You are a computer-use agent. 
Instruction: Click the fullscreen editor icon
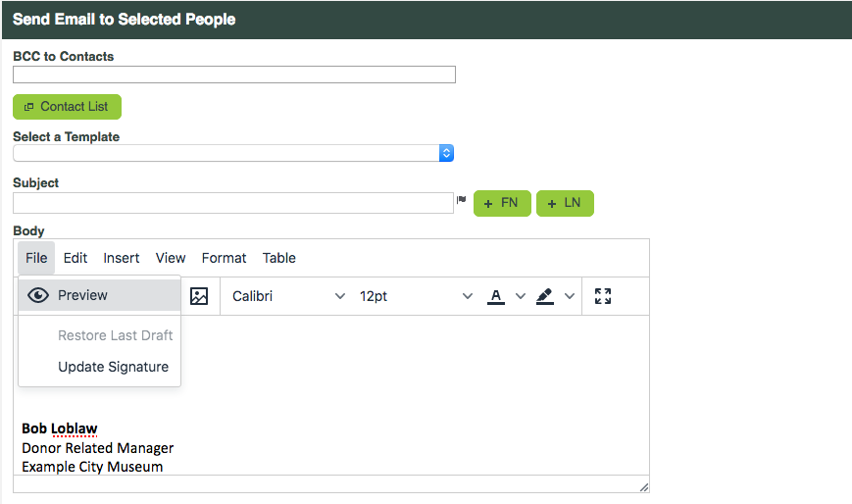click(603, 296)
